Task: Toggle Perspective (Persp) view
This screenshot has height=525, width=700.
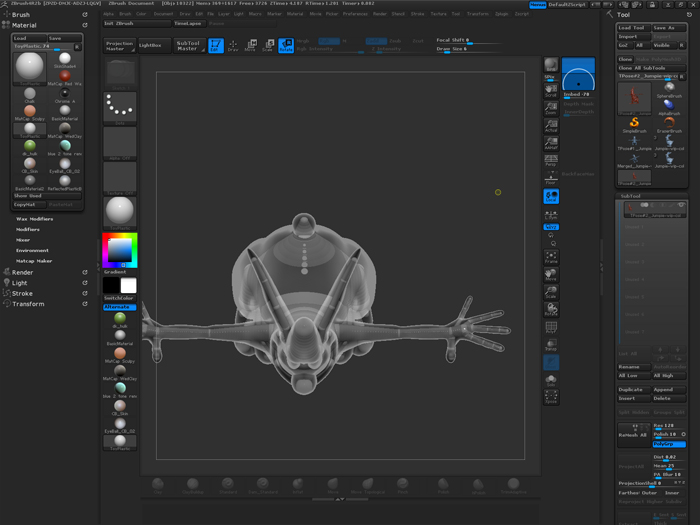Action: coord(551,161)
